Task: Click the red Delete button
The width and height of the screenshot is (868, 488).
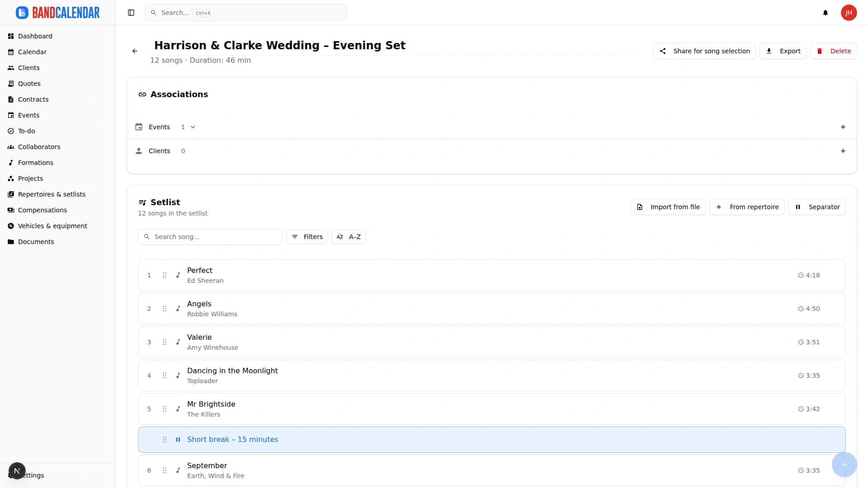Action: 834,51
